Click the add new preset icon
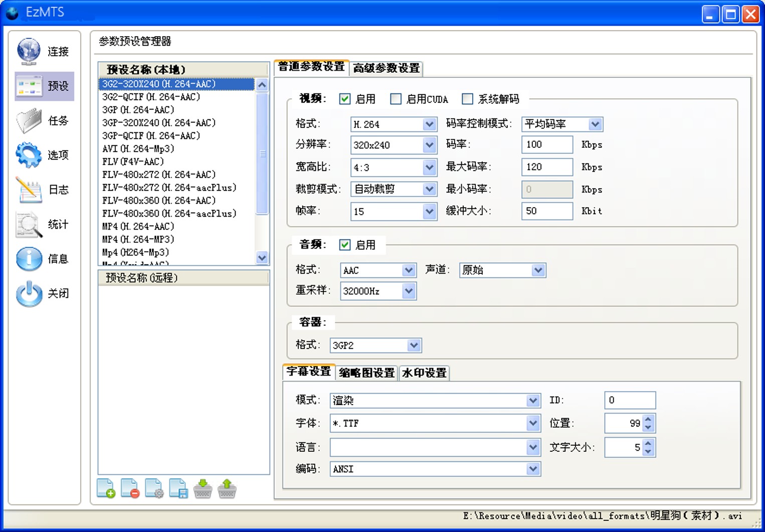This screenshot has width=765, height=532. coord(106,488)
